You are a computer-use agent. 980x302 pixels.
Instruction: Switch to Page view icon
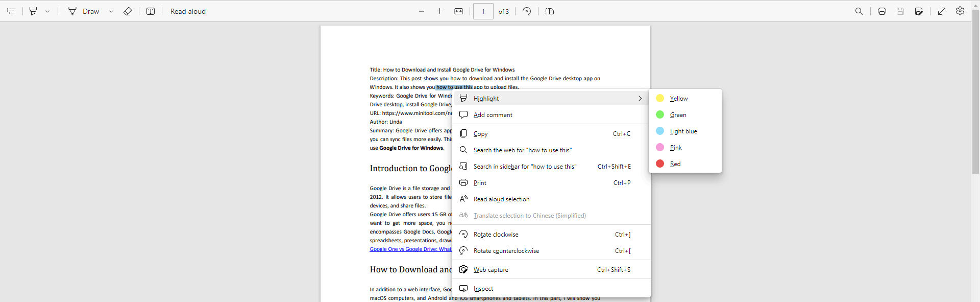(x=550, y=11)
